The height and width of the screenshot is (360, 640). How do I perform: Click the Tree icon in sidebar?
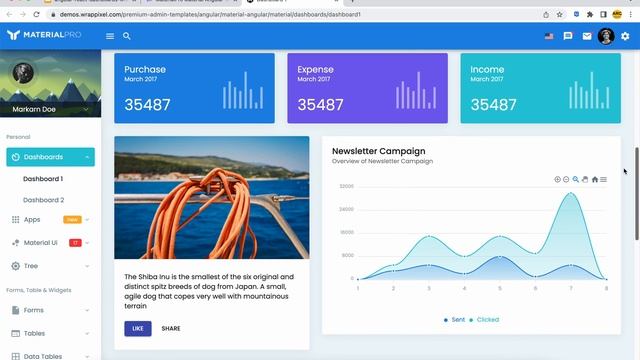(x=16, y=266)
